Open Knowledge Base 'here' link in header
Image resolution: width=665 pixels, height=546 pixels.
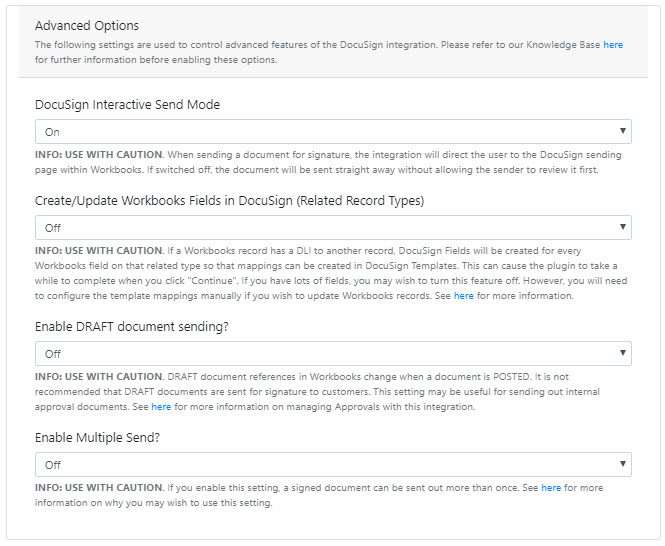[x=613, y=45]
